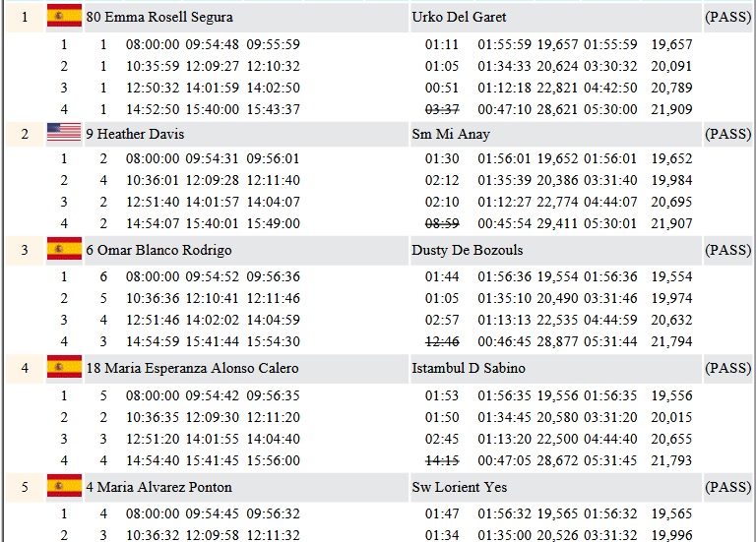Click the PASS status for Emma Rosell Segura
The image size is (756, 542).
point(727,18)
